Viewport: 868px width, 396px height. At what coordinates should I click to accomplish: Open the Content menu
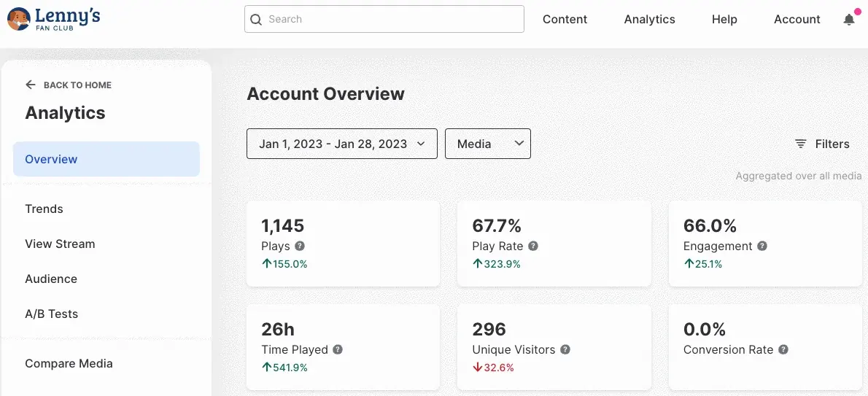tap(565, 20)
